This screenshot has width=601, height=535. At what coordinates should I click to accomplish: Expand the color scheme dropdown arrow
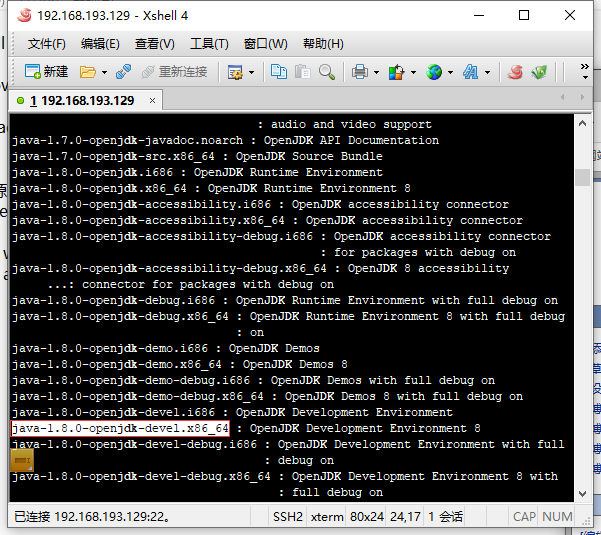pos(413,72)
